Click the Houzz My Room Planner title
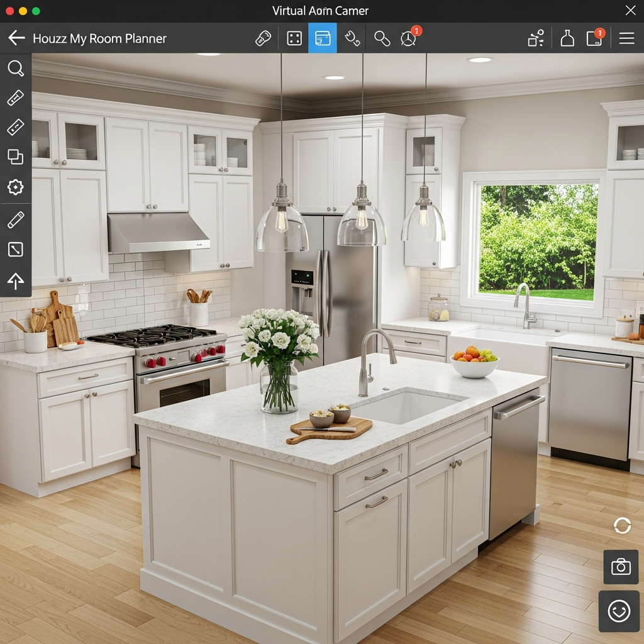The height and width of the screenshot is (644, 644). click(99, 38)
